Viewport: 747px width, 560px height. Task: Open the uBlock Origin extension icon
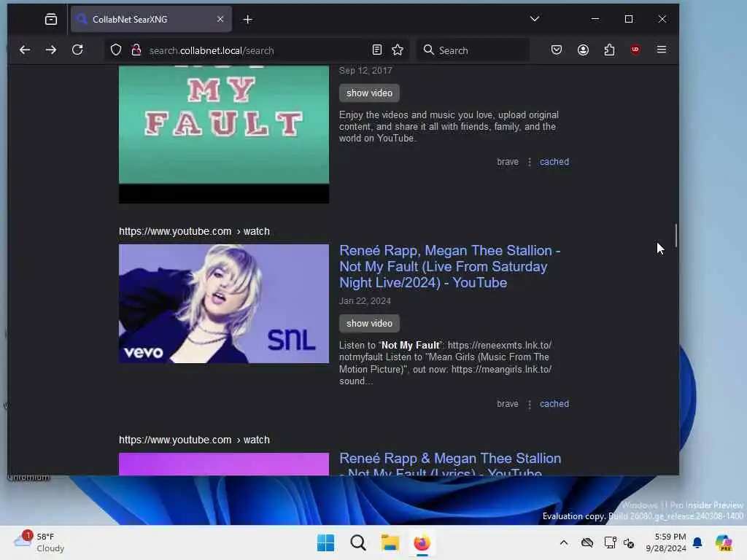pos(635,50)
